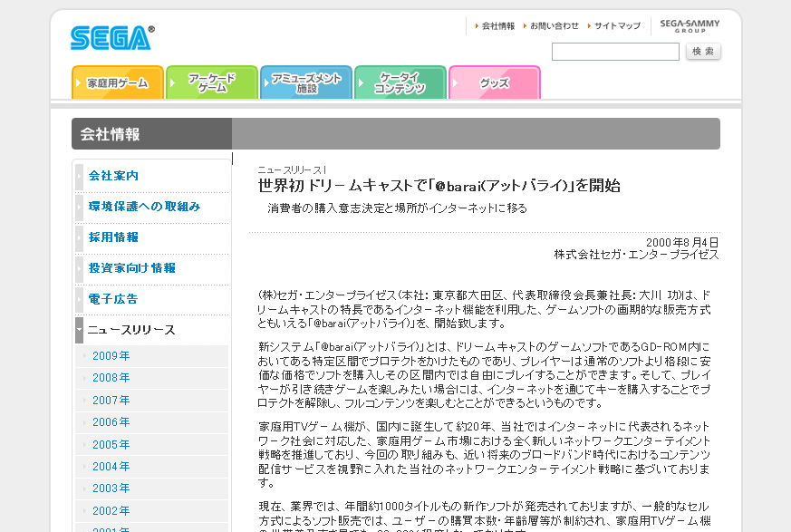This screenshot has height=532, width=791.
Task: Click the 会社情報 section header
Action: pyautogui.click(x=110, y=134)
